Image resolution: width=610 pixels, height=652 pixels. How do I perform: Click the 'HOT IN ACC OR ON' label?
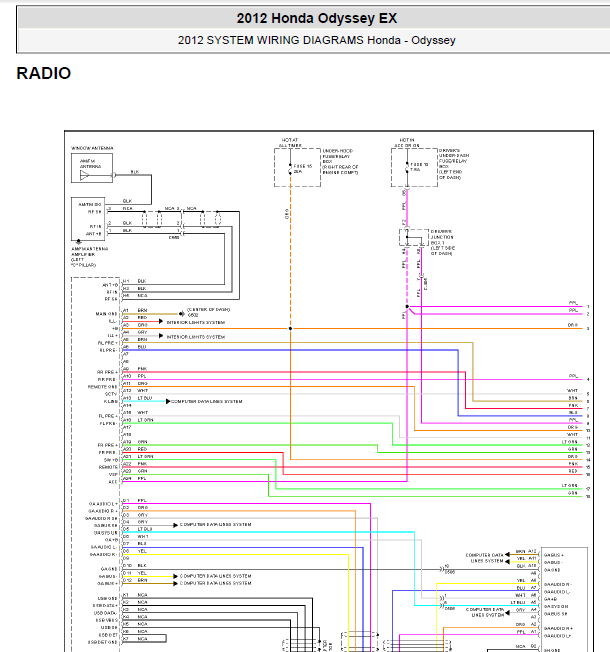point(407,143)
